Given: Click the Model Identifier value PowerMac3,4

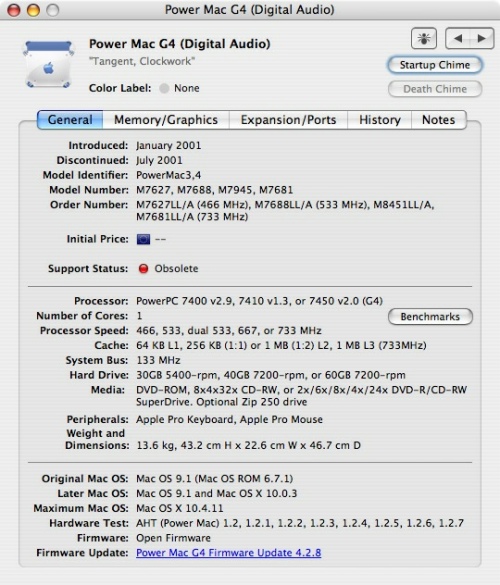Looking at the screenshot, I should click(169, 175).
